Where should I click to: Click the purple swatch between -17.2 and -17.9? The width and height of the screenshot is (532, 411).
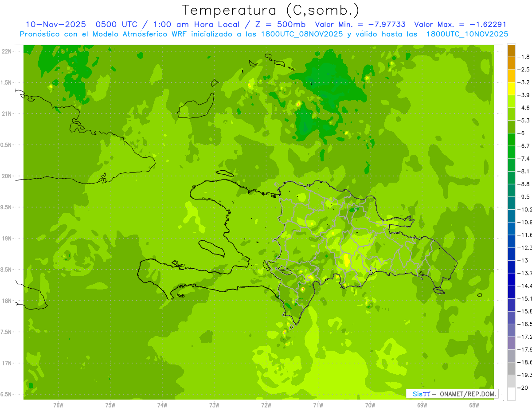pyautogui.click(x=511, y=343)
